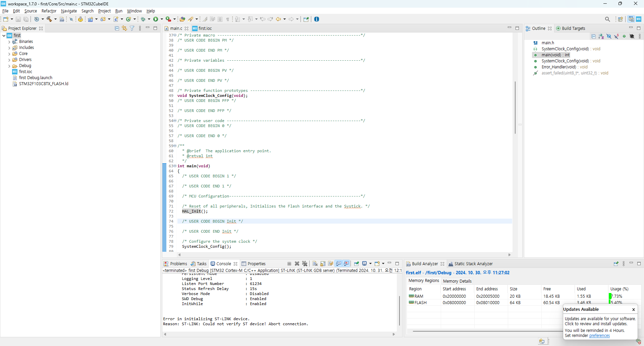Toggle Scroll Lock in Console toolbar
644x346 pixels.
click(323, 264)
